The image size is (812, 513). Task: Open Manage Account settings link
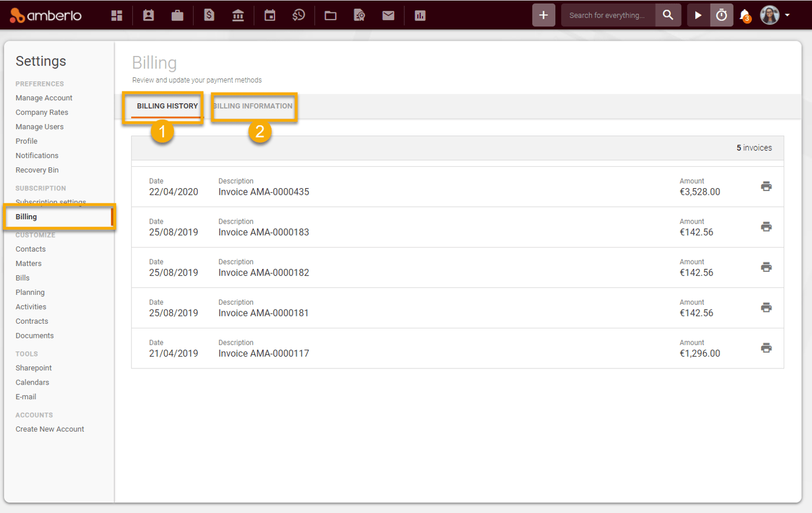coord(44,98)
